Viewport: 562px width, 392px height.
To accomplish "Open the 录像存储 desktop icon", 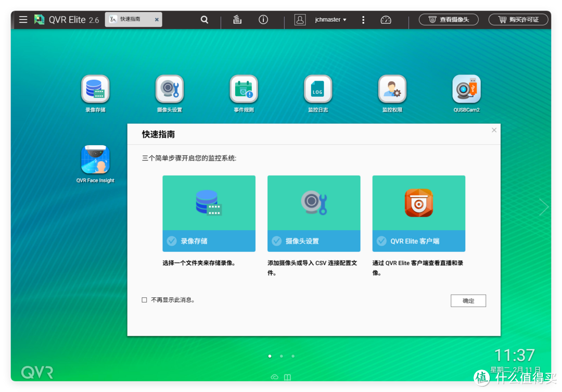I will [x=95, y=90].
